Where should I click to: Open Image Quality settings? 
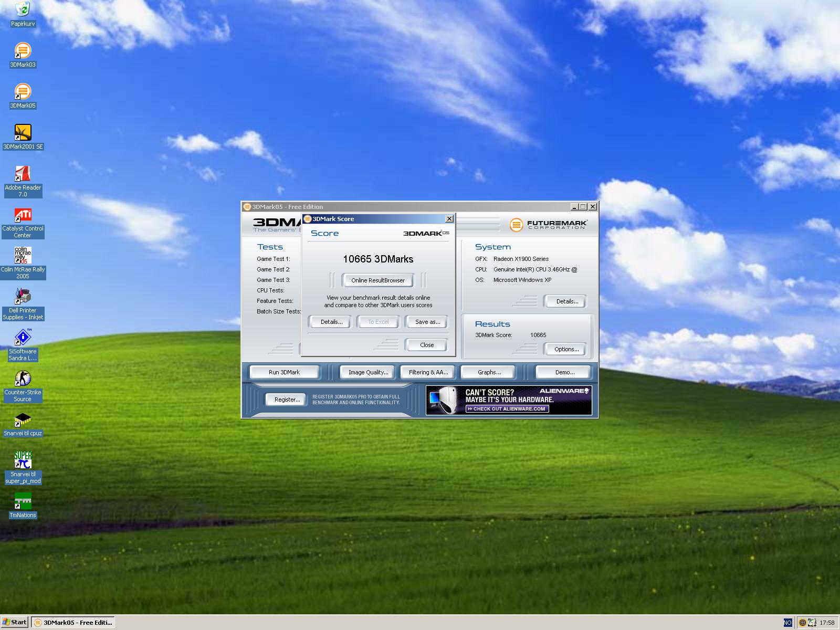[368, 372]
